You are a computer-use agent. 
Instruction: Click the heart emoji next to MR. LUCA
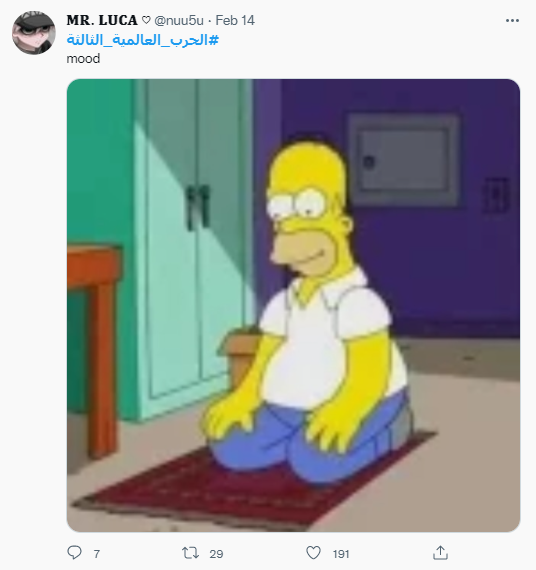click(x=146, y=20)
